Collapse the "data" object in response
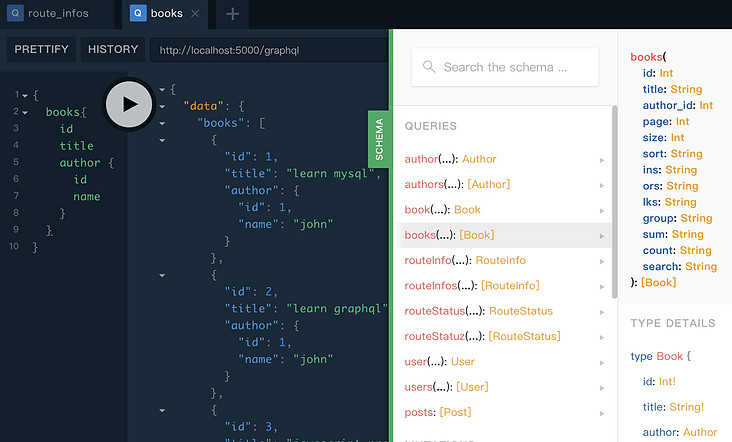Screen dimensions: 732x442 point(162,107)
